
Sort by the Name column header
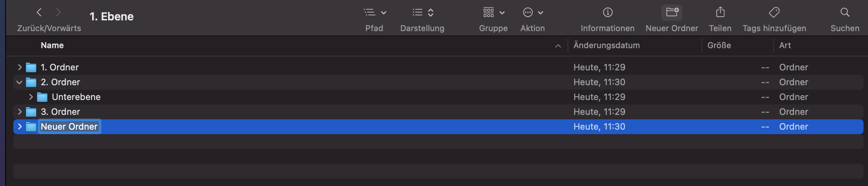(x=52, y=46)
